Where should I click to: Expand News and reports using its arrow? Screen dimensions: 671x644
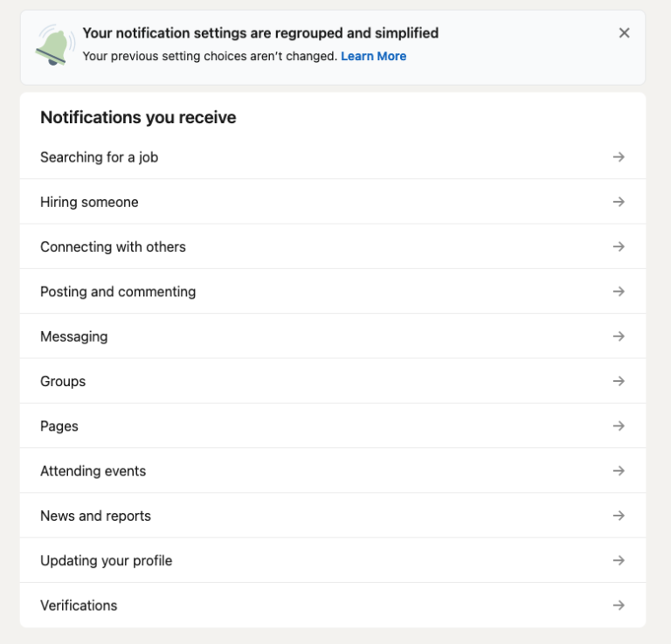coord(619,516)
